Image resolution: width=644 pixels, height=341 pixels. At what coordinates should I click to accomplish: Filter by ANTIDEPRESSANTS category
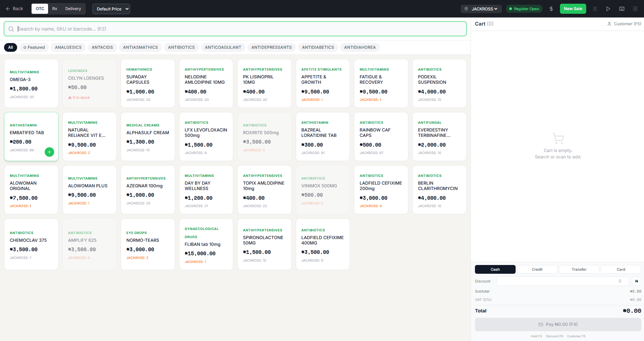tap(272, 47)
